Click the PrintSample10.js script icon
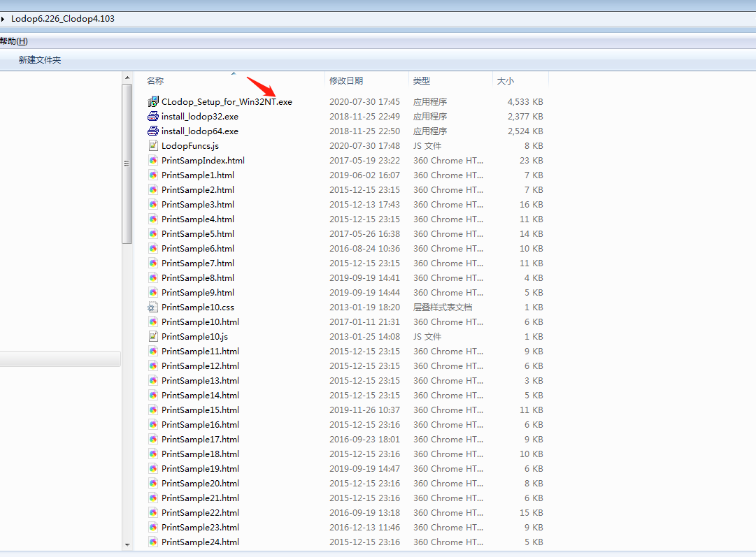Screen dimensions: 756x557 [153, 337]
